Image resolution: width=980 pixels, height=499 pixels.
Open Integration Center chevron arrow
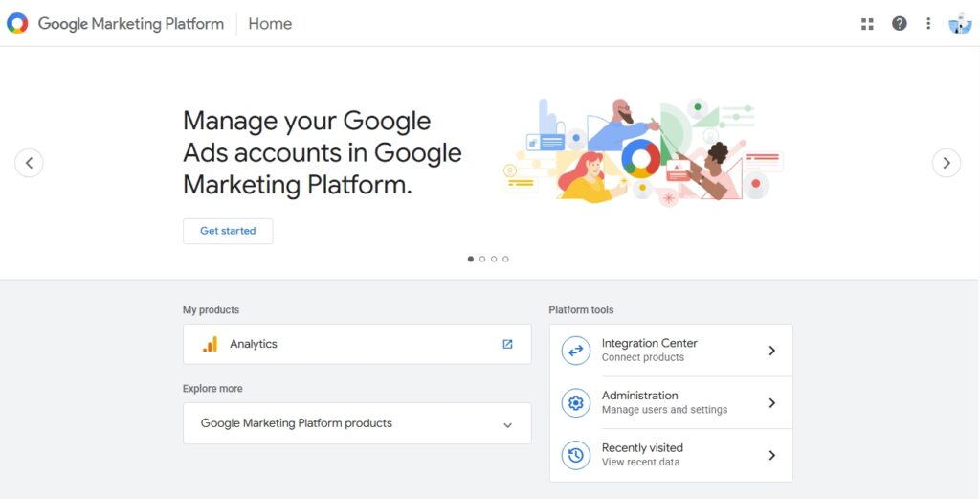tap(772, 351)
